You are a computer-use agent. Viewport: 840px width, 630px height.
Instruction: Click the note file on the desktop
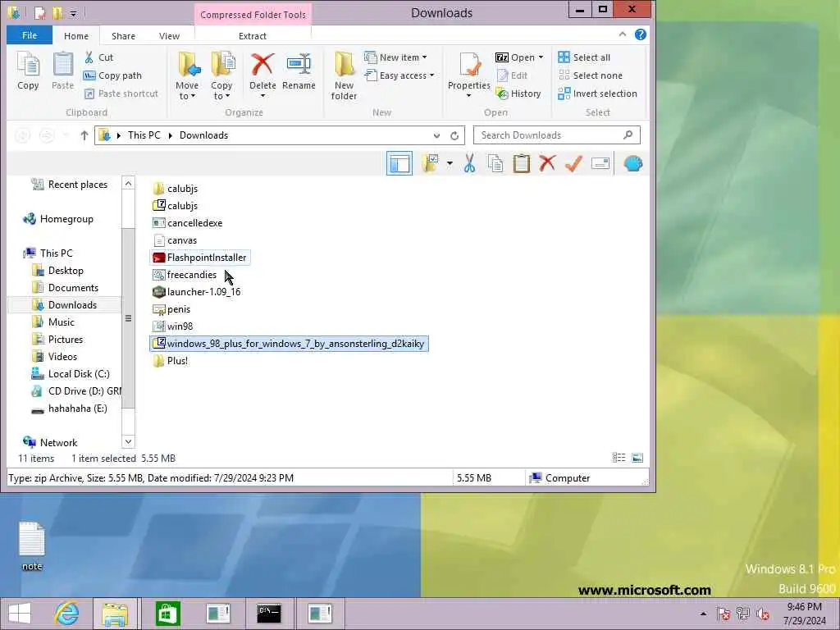tap(32, 546)
